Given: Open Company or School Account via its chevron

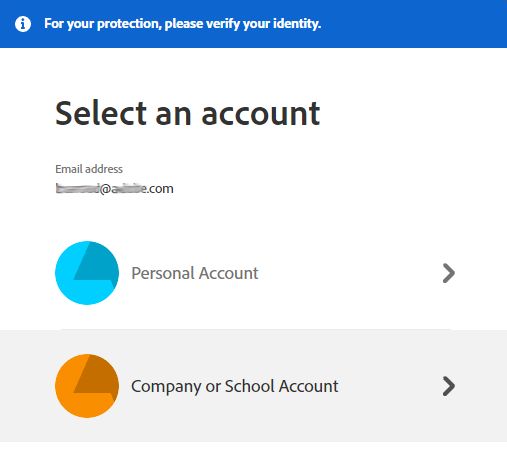Looking at the screenshot, I should [449, 386].
